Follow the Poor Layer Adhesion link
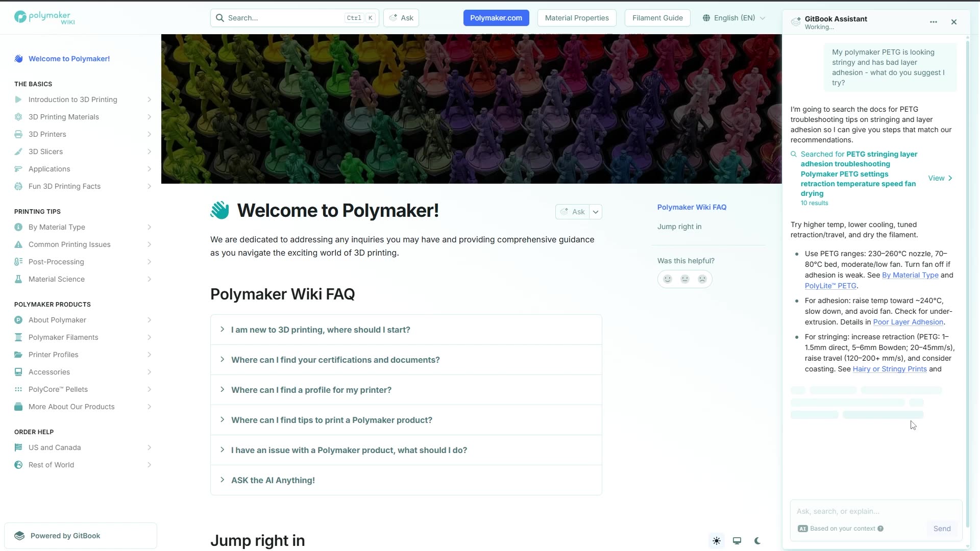 tap(908, 322)
